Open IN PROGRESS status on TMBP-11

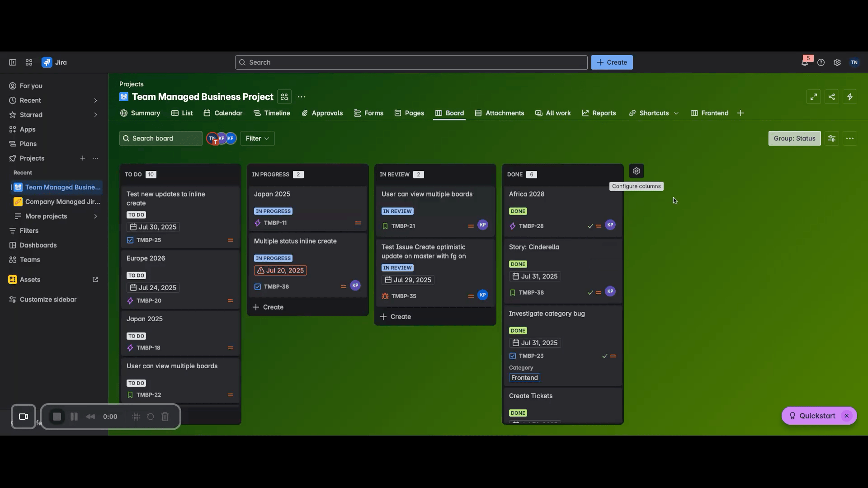click(273, 211)
